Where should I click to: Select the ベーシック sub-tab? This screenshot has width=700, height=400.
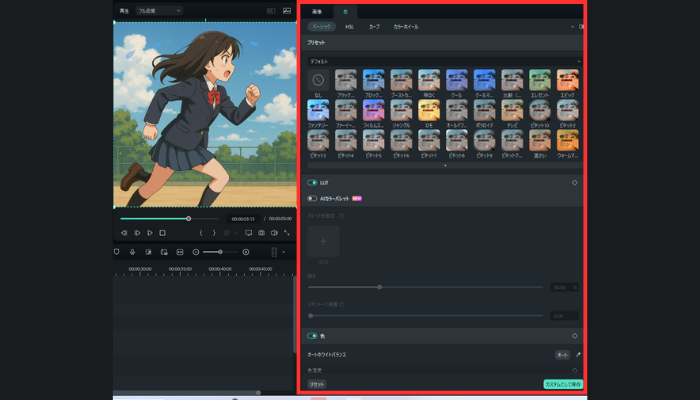tap(321, 26)
